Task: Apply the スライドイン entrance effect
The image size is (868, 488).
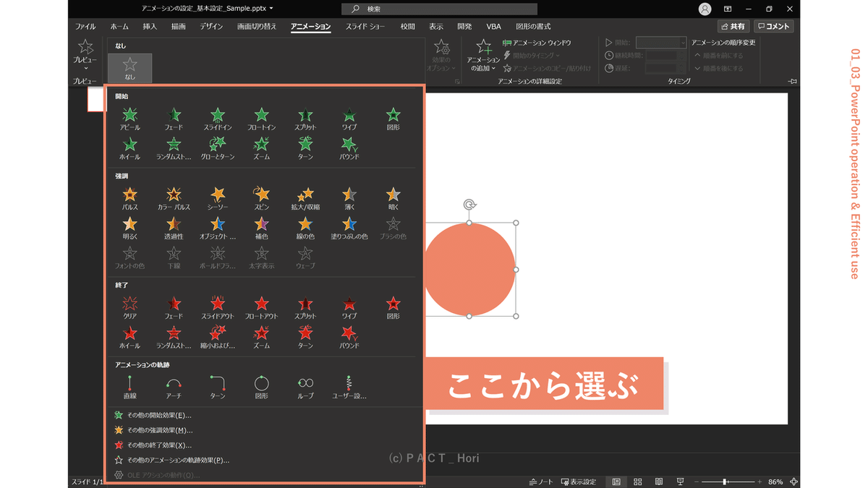Action: 218,119
